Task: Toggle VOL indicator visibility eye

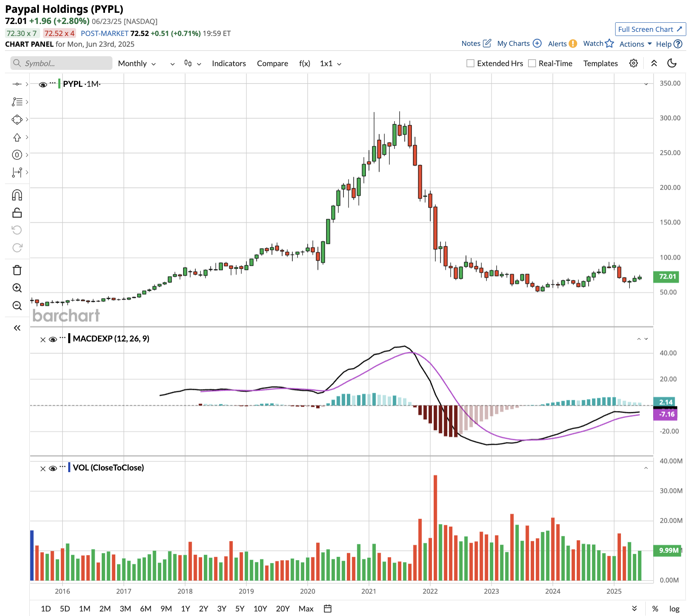Action: point(53,468)
